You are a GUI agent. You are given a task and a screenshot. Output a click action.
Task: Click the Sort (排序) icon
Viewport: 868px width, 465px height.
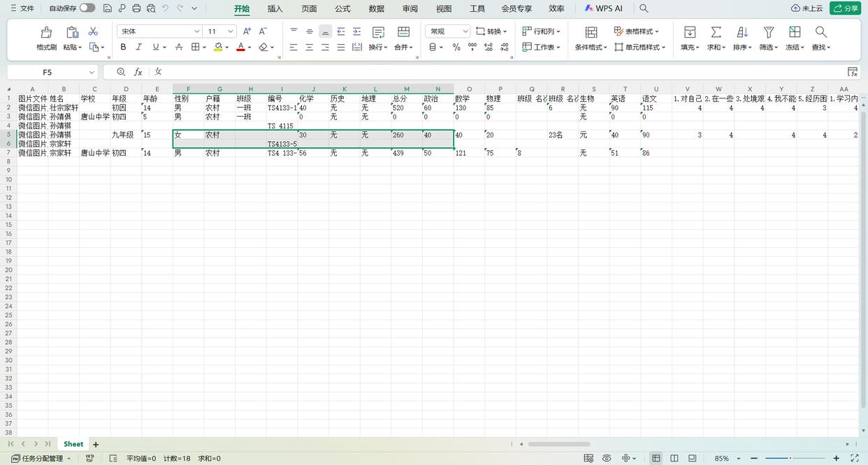(742, 32)
